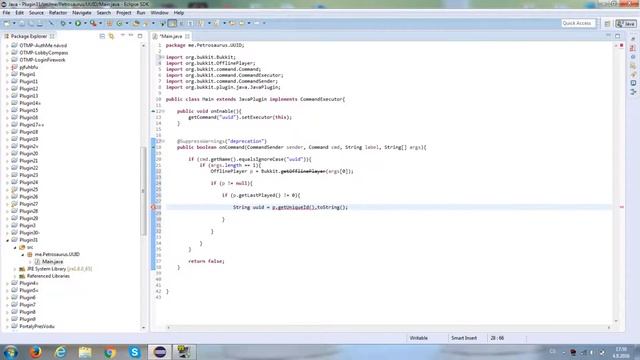The width and height of the screenshot is (640, 360).
Task: Select Main.java in Package Explorer
Action: (x=52, y=262)
